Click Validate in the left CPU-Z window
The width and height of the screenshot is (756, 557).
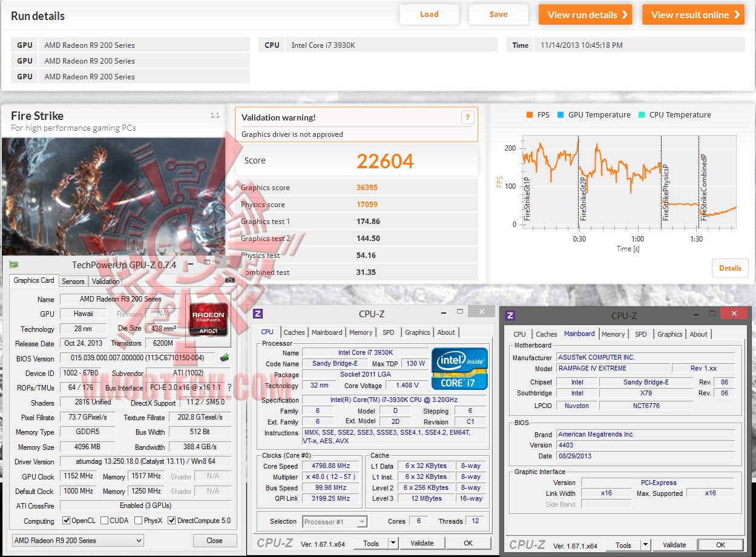(x=422, y=543)
